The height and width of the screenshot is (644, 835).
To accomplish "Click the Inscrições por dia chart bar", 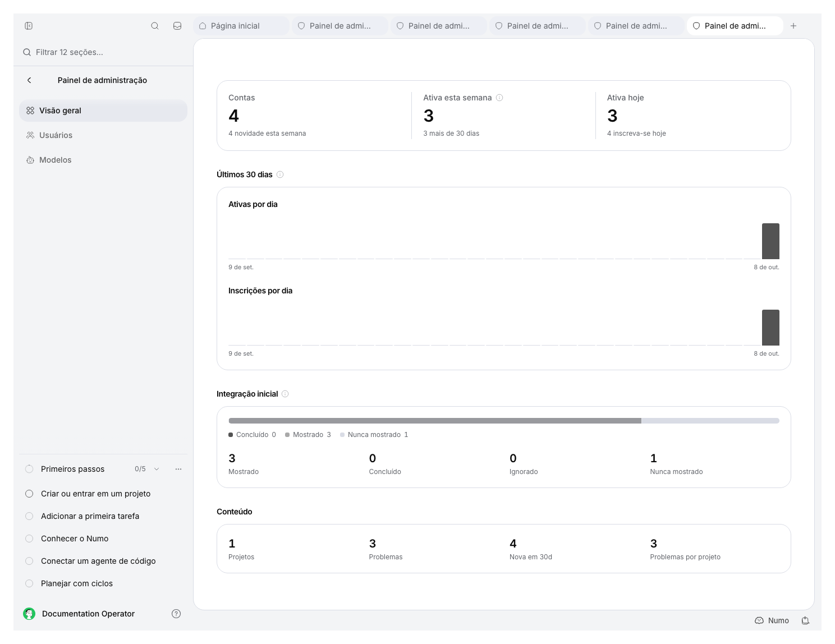I will click(770, 328).
